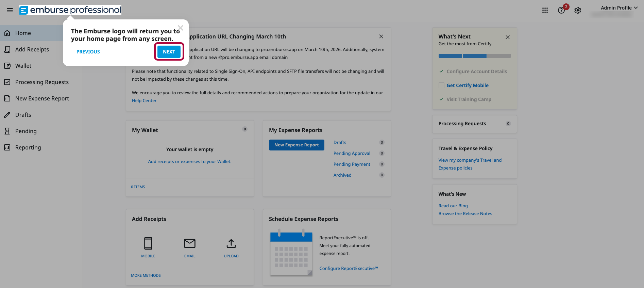
Task: Click PREVIOUS in the tour tooltip
Action: [x=88, y=52]
